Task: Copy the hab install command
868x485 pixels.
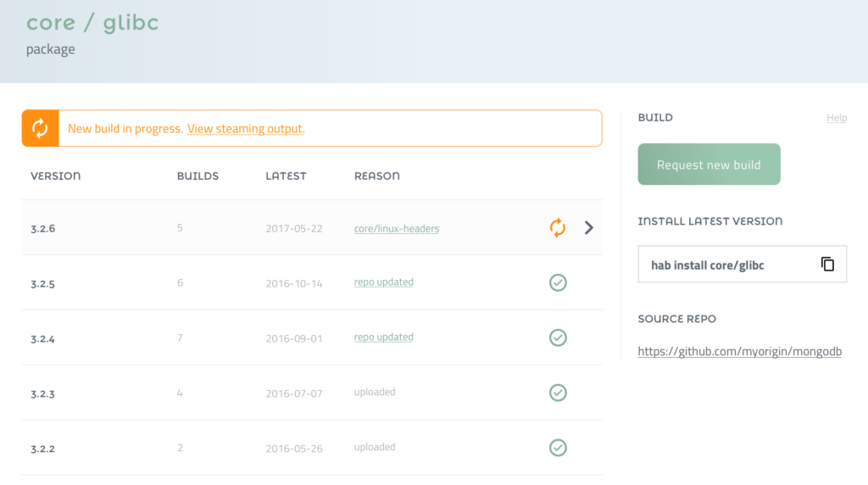Action: coord(827,265)
